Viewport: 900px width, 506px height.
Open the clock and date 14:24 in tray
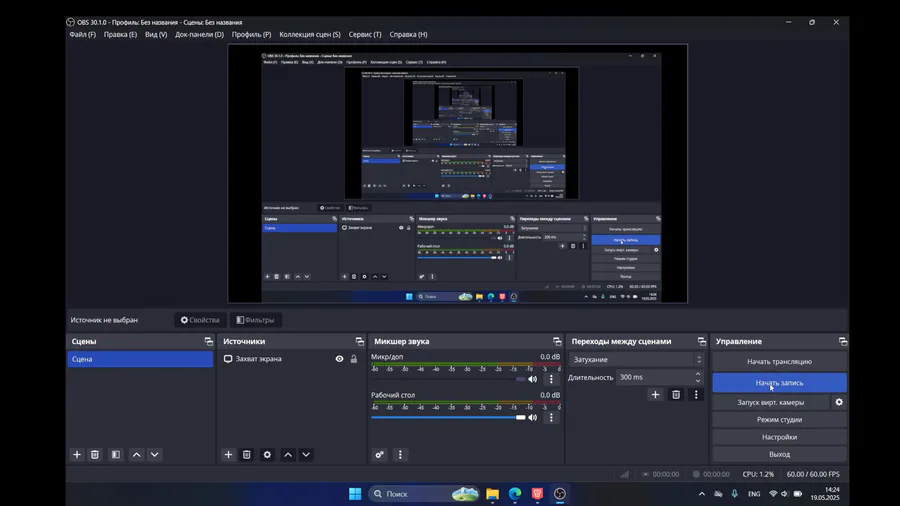coord(825,494)
